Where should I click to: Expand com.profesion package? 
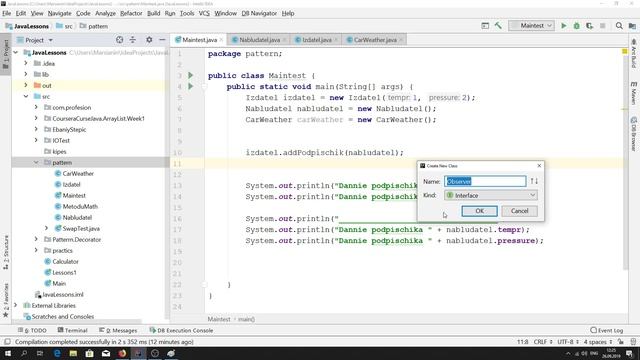pos(36,107)
